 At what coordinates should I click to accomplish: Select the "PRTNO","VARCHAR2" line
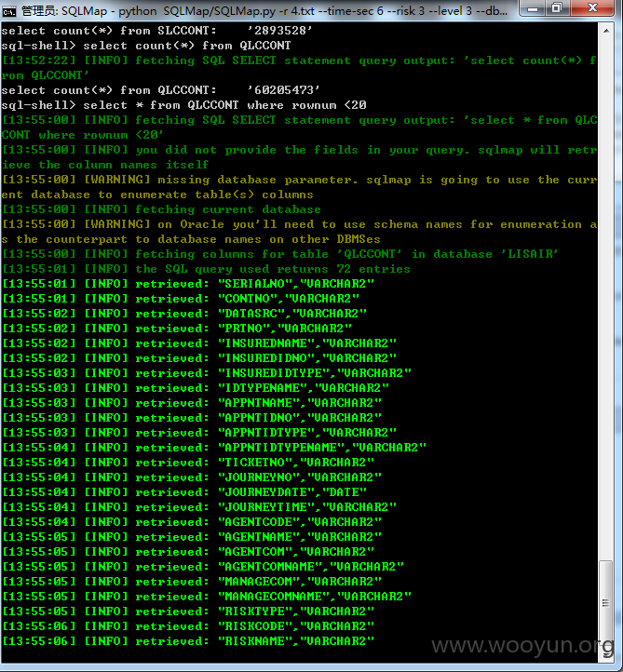(x=177, y=329)
